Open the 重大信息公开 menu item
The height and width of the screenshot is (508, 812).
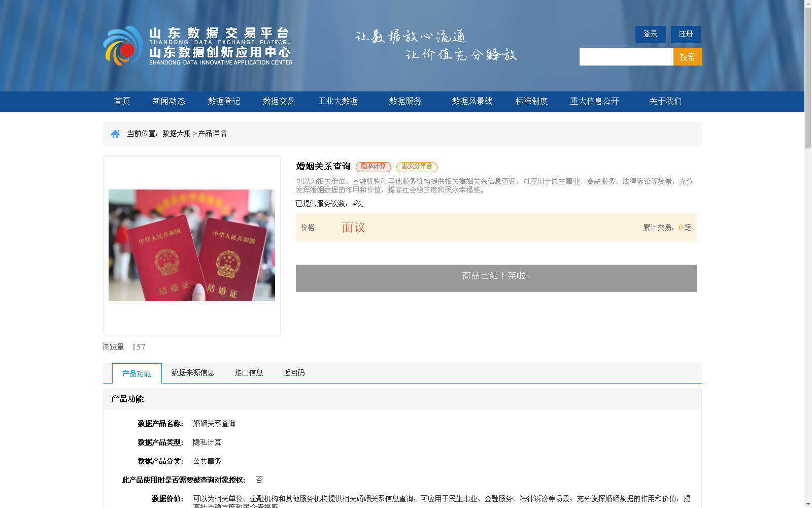coord(594,101)
